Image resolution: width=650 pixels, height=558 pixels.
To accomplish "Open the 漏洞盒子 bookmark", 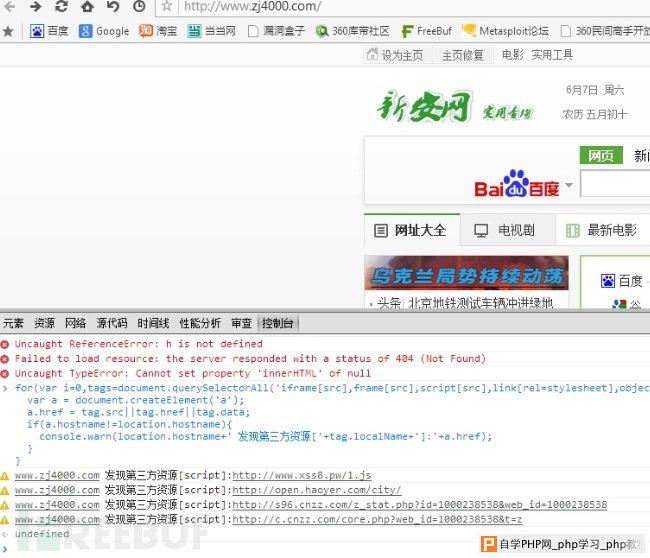I will coord(276,31).
